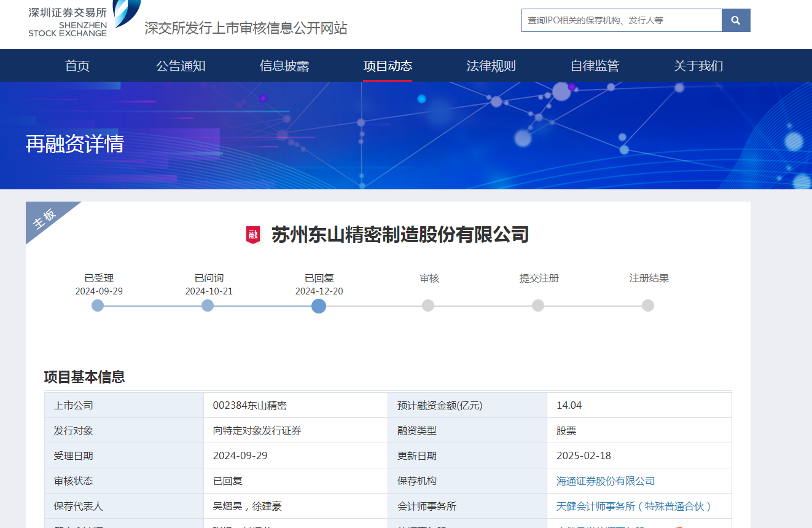
Task: Open the 海通证券股份有限公司 link
Action: click(606, 481)
